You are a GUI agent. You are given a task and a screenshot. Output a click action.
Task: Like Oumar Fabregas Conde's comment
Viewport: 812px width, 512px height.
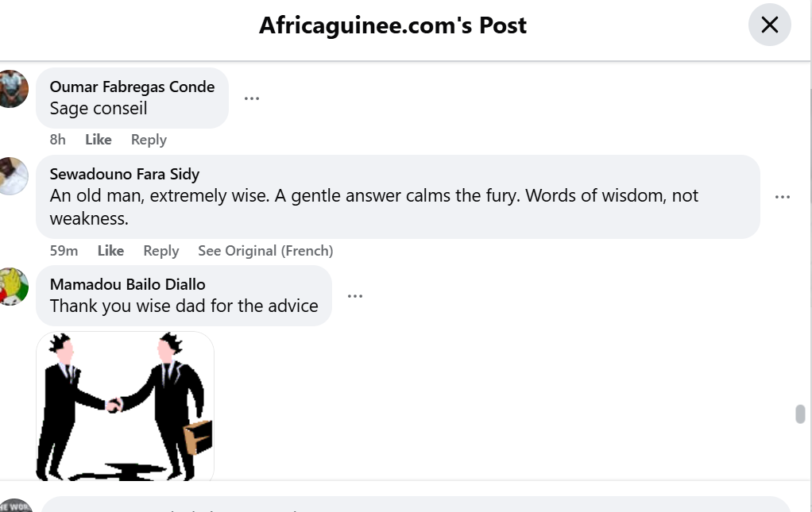(99, 140)
